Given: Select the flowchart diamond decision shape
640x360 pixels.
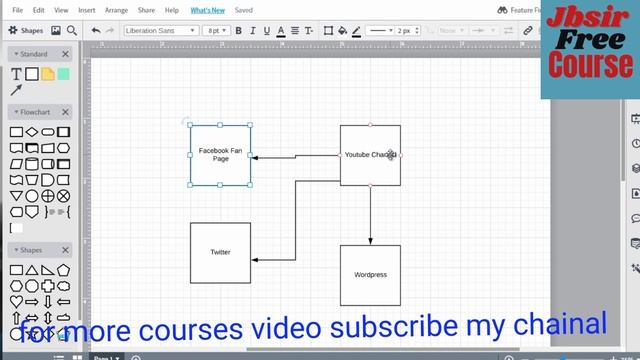Looking at the screenshot, I should tap(32, 132).
